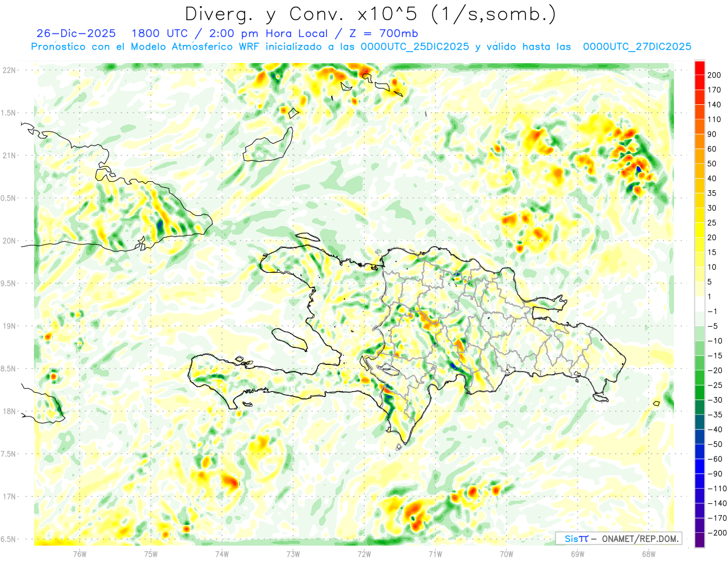Click the "6.5N" latitude label
This screenshot has height=562, width=728.
pos(8,539)
